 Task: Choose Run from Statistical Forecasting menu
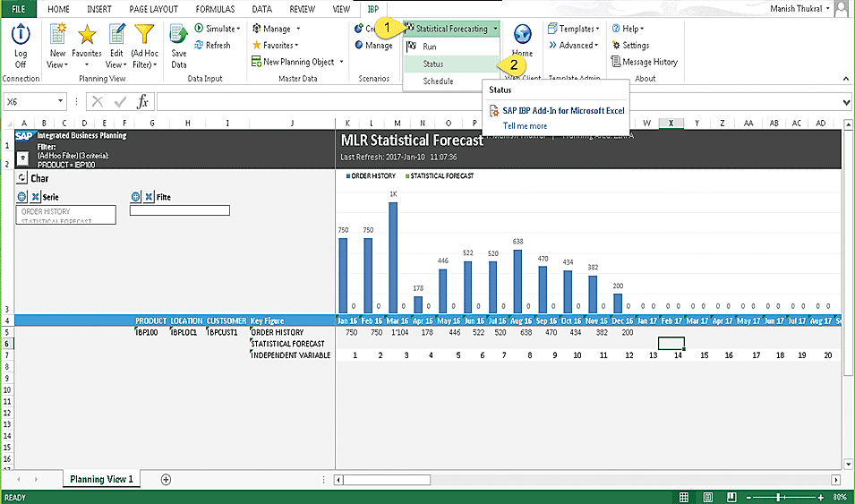[x=451, y=47]
